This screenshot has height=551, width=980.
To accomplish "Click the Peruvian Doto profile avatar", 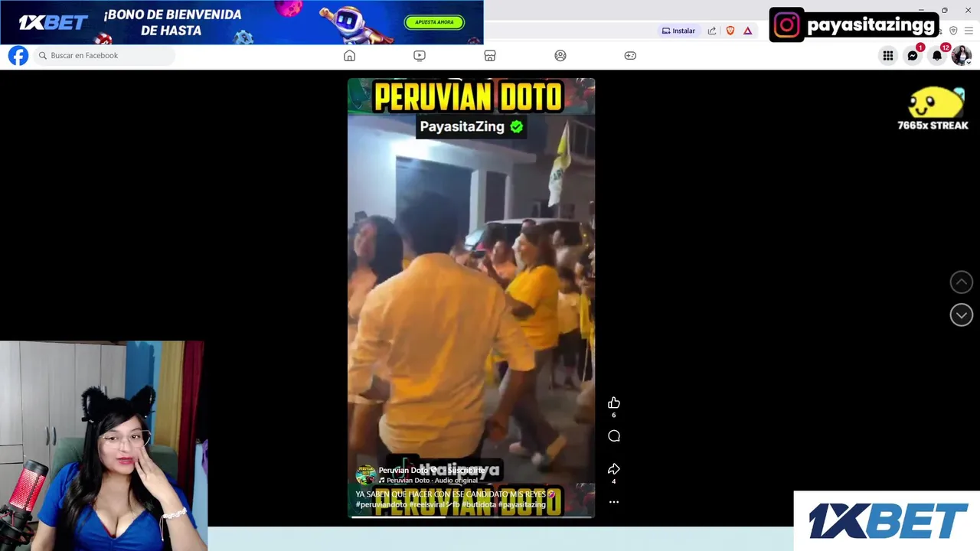I will (x=365, y=475).
